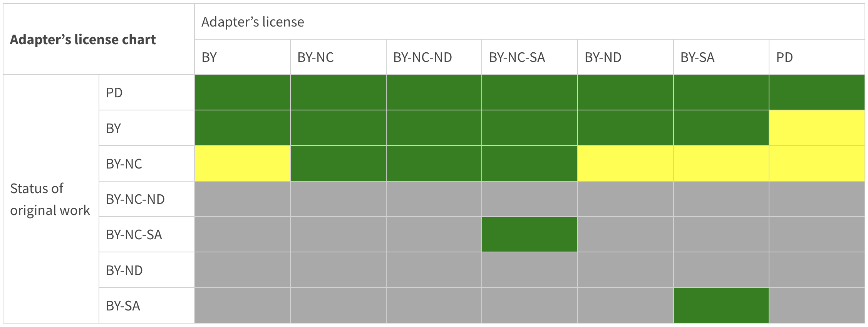Click the PD column header
Screen dimensions: 868x327
pos(784,57)
